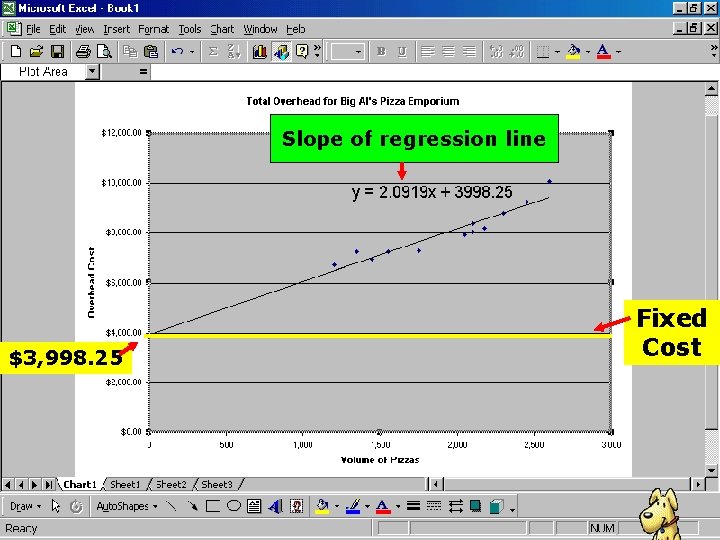This screenshot has width=720, height=540.
Task: Align text right
Action: [469, 51]
